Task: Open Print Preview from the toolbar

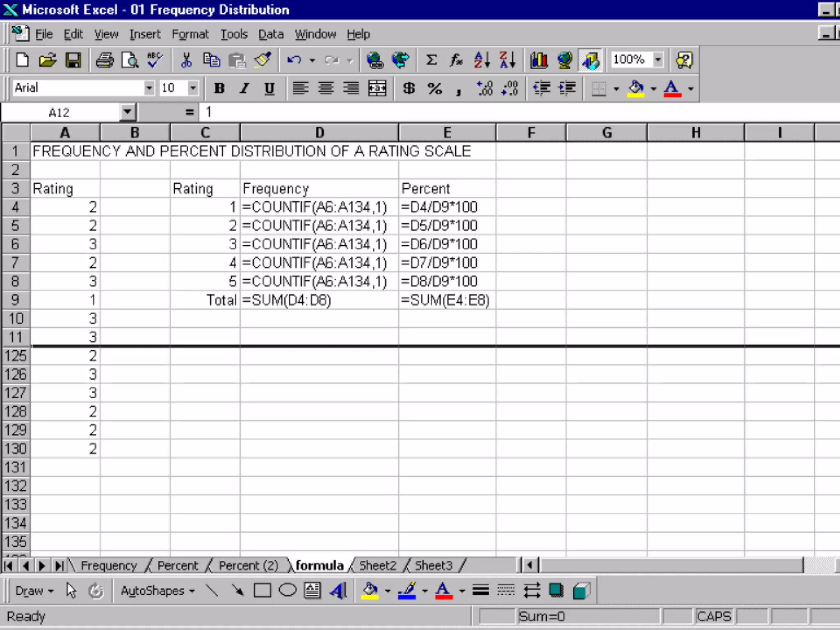Action: coord(130,60)
